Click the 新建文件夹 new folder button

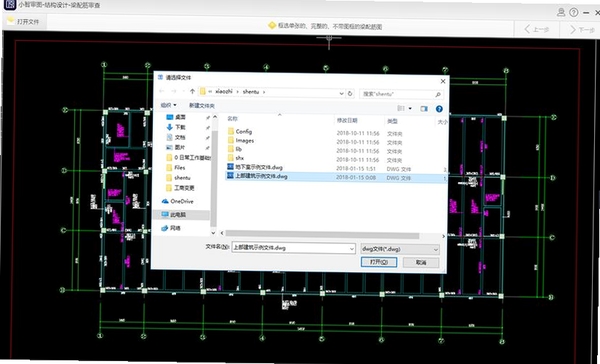tap(202, 105)
